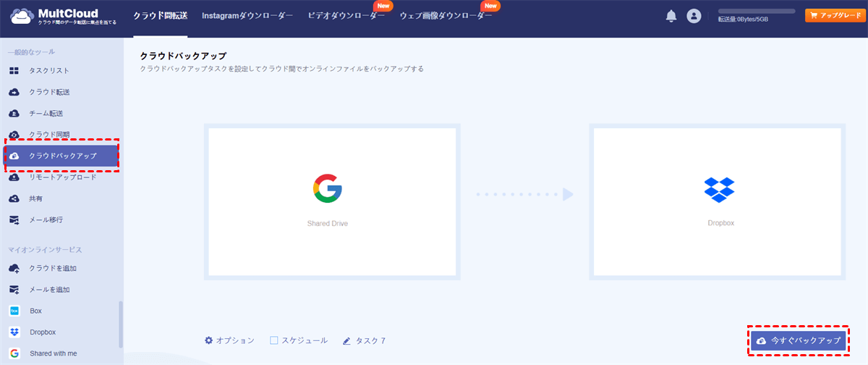Click the task name pencil edit icon
The image size is (868, 365).
tap(347, 340)
